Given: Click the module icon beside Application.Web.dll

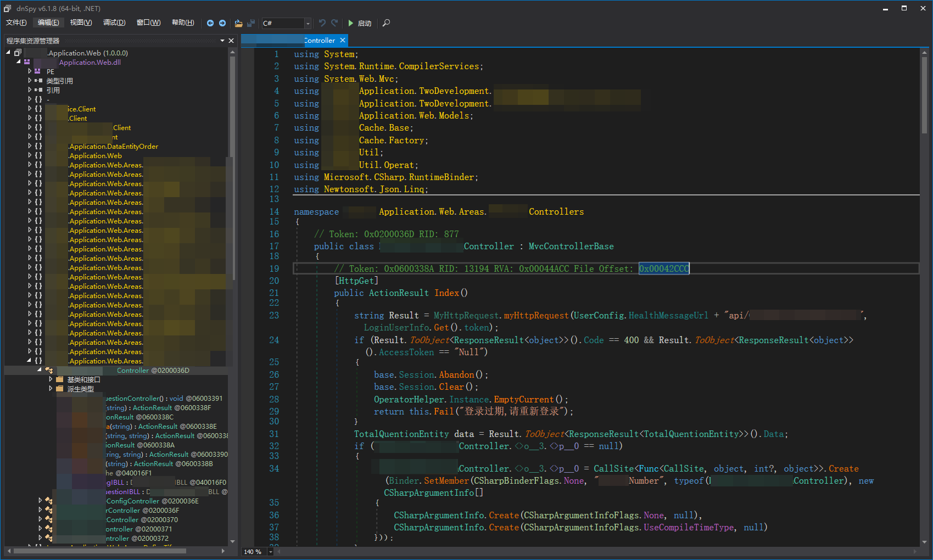Looking at the screenshot, I should 27,62.
